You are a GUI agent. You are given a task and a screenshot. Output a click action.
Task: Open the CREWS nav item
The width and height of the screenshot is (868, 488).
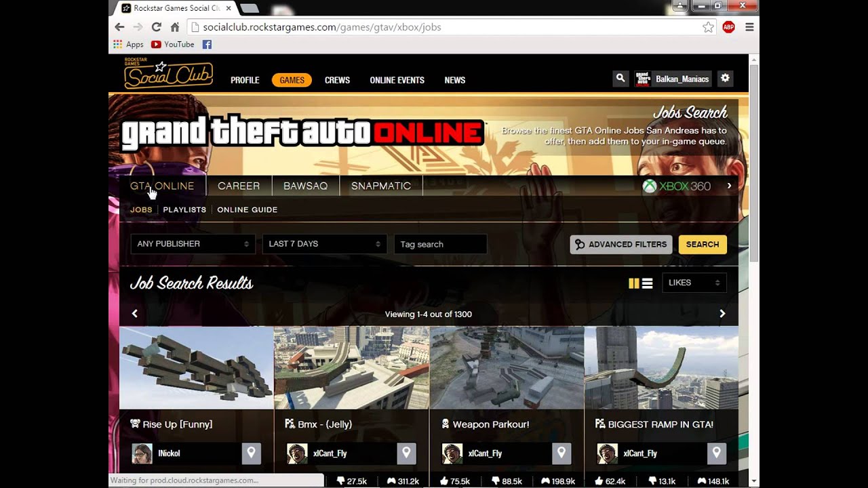(x=337, y=80)
